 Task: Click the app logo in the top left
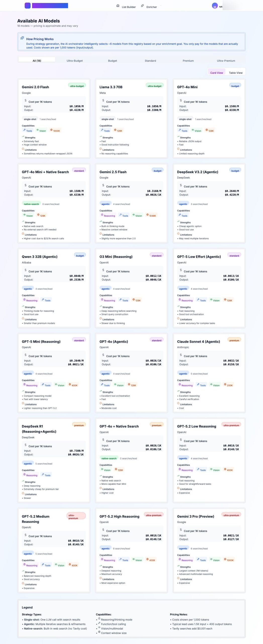(28, 5)
